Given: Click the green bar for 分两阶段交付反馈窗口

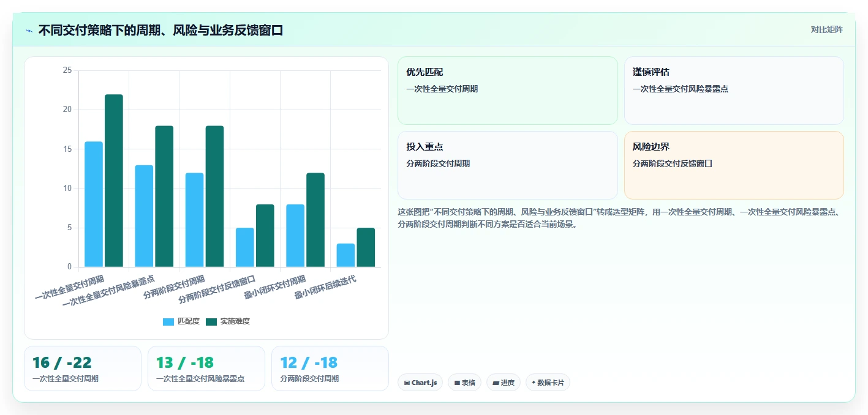Looking at the screenshot, I should (265, 236).
